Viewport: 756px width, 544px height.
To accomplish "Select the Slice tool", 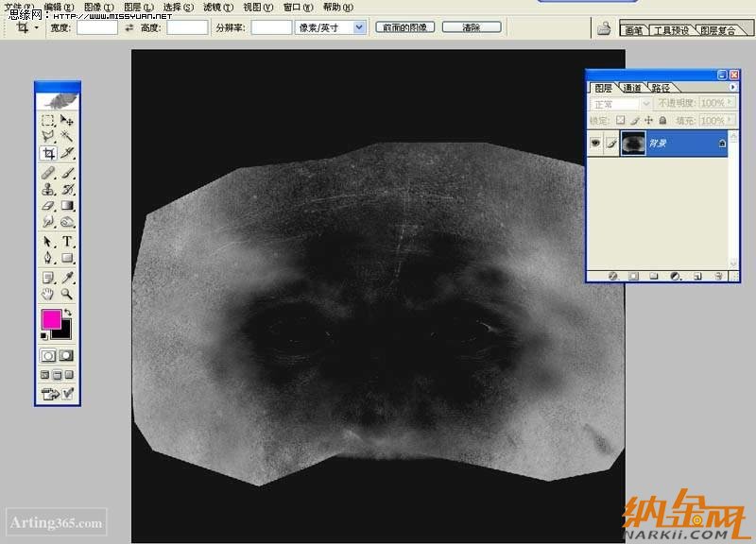I will pos(66,153).
